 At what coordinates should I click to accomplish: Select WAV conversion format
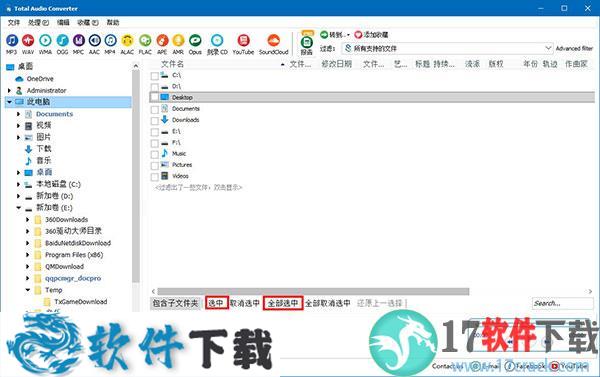tap(28, 44)
